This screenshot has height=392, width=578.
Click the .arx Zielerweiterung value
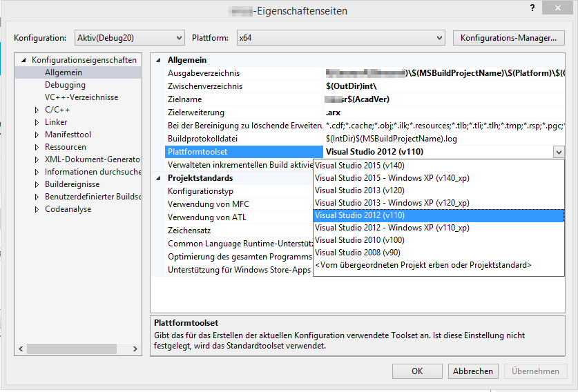coord(444,112)
